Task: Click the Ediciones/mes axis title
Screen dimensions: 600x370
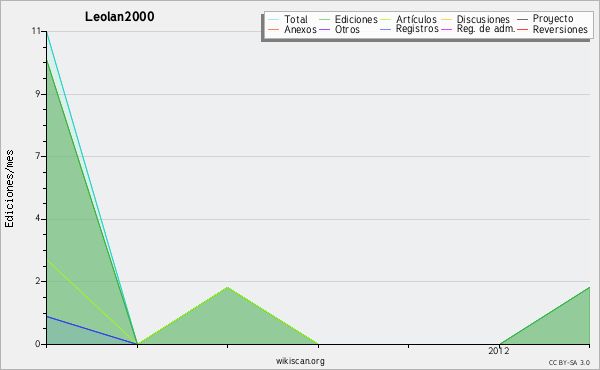Action: (9, 189)
